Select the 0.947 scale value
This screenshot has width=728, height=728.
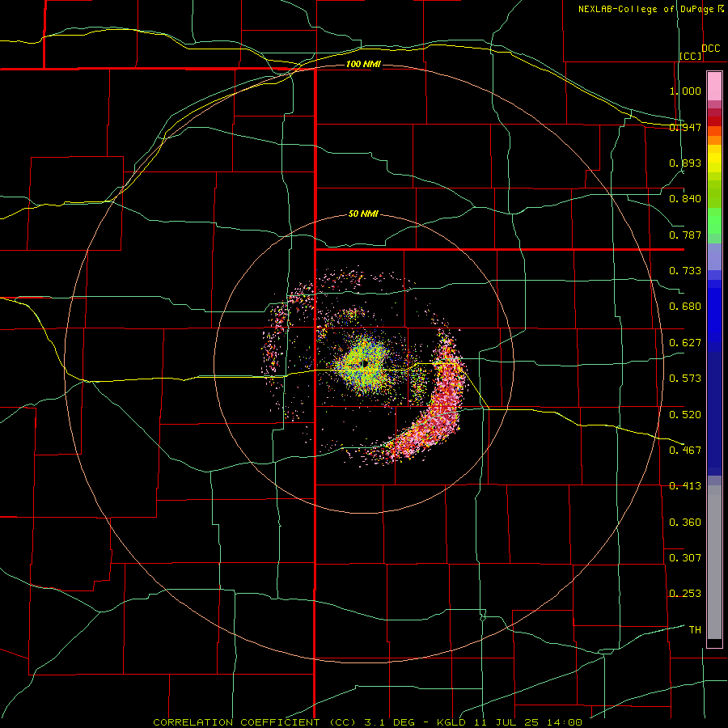click(685, 127)
